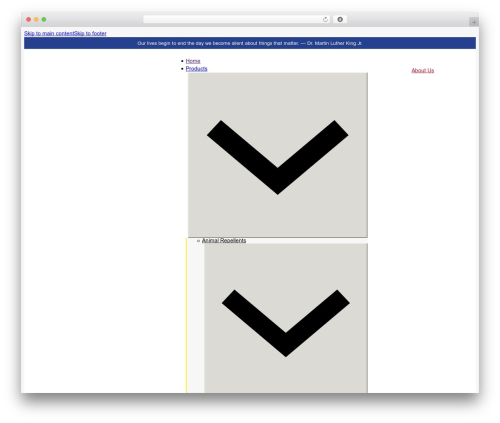Open the Animal Repellents submenu link
Screen dimensions: 500x423
click(224, 240)
